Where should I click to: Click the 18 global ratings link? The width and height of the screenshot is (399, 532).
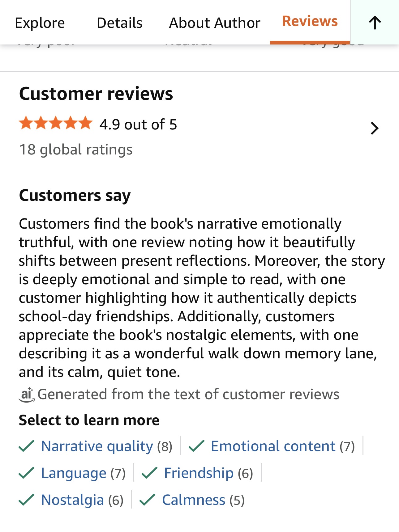tap(76, 150)
